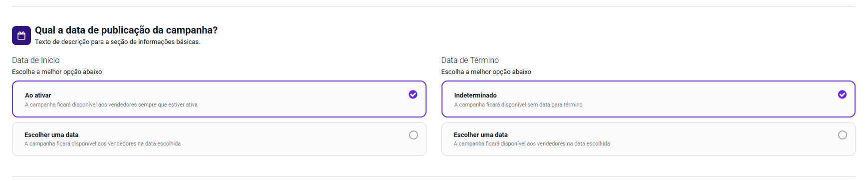Choose the Indeterminado option title
This screenshot has width=868, height=181.
click(475, 95)
